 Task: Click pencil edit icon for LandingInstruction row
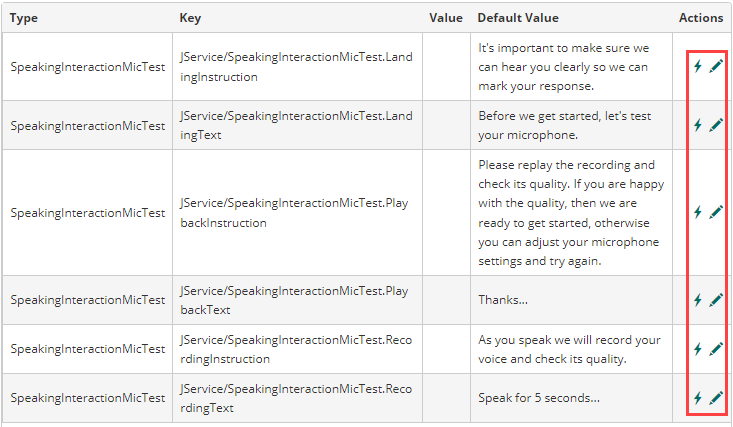716,67
